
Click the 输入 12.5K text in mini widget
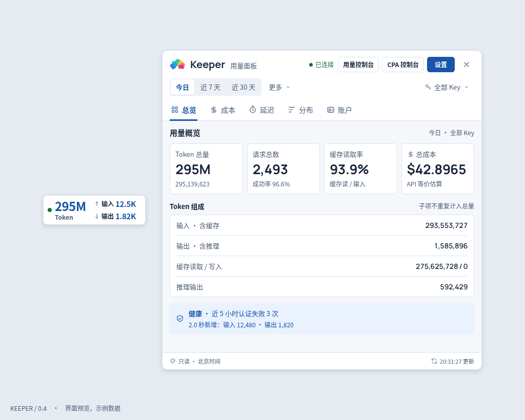coord(118,204)
